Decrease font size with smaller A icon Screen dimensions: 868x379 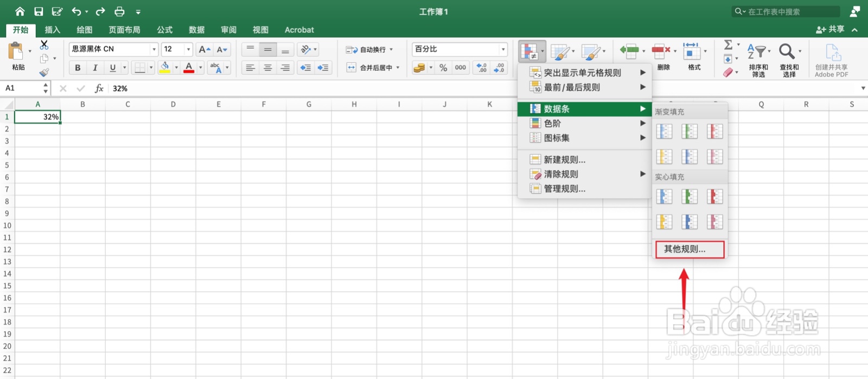point(222,49)
